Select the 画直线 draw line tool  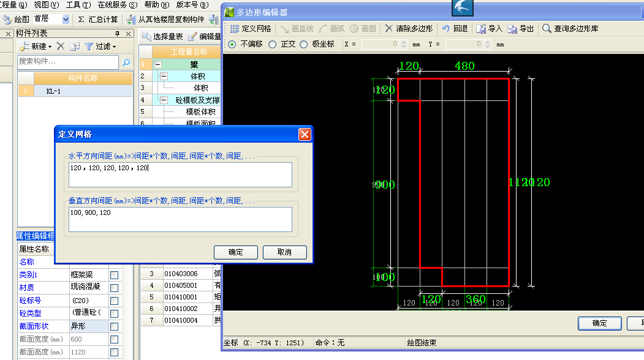[297, 29]
